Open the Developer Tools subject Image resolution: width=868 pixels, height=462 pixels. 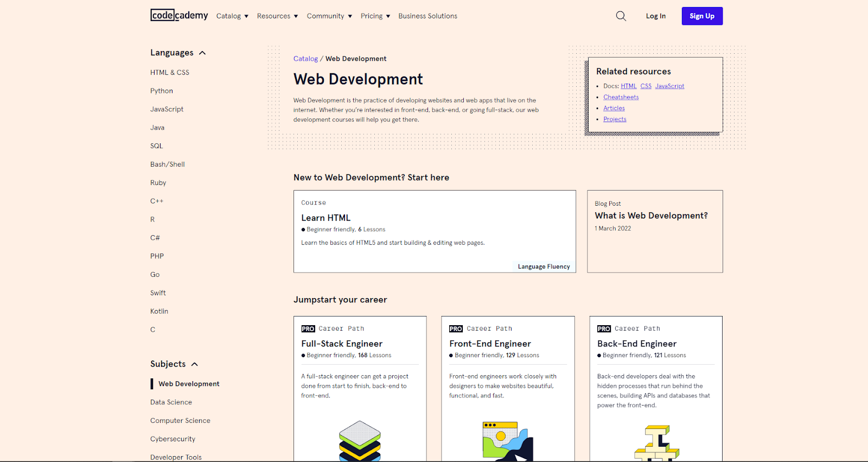point(176,457)
